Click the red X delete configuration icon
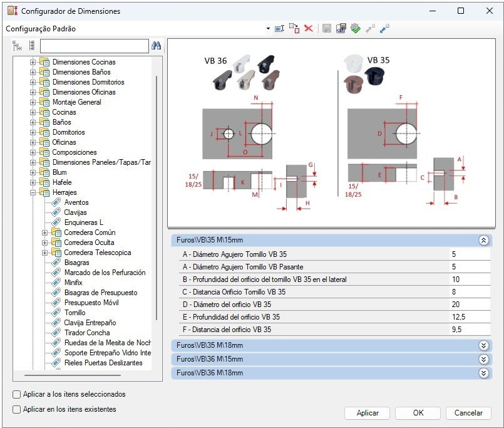Screen dimensions: 504x428 309,29
